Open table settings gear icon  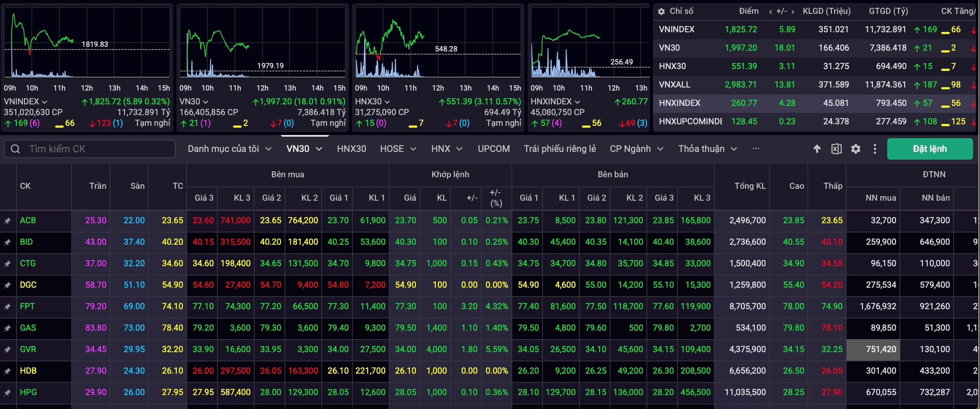pyautogui.click(x=856, y=149)
